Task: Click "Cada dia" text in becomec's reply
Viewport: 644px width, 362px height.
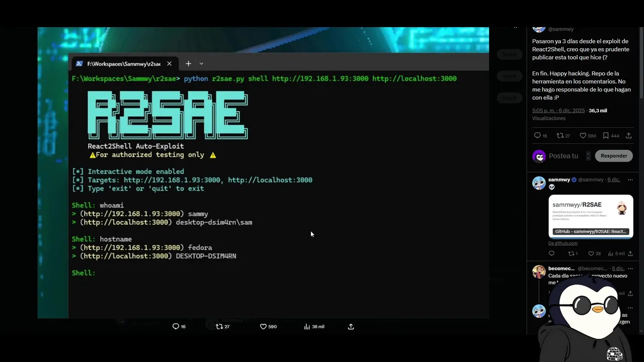Action: (x=559, y=276)
